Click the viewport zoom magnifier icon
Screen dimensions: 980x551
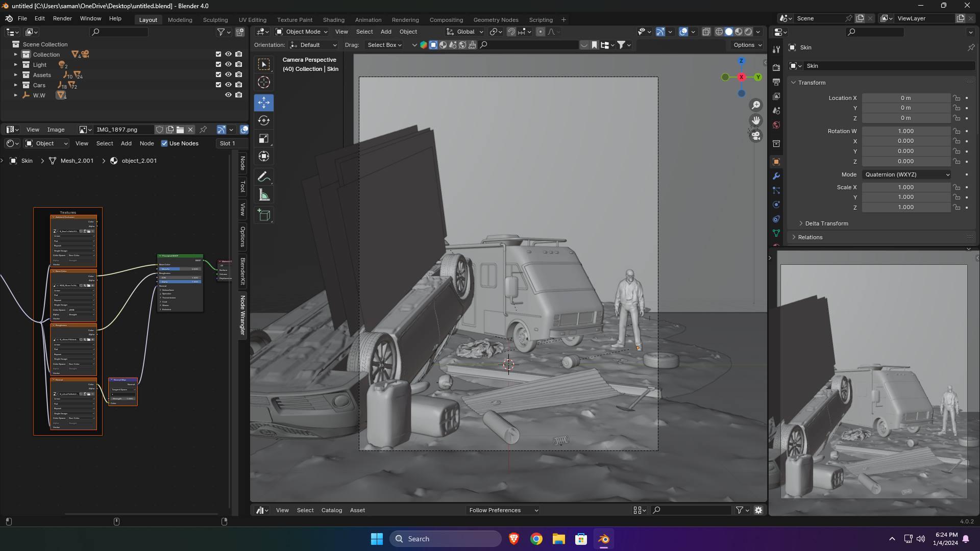click(x=756, y=105)
